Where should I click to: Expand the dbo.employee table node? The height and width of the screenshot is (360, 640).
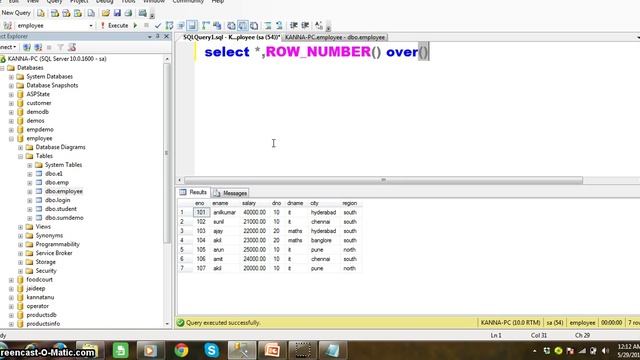29,191
